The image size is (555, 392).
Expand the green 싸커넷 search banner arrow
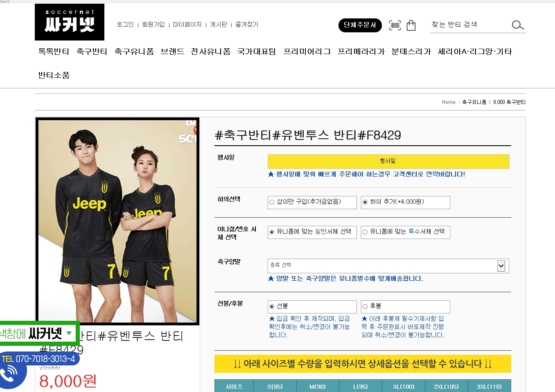(69, 333)
